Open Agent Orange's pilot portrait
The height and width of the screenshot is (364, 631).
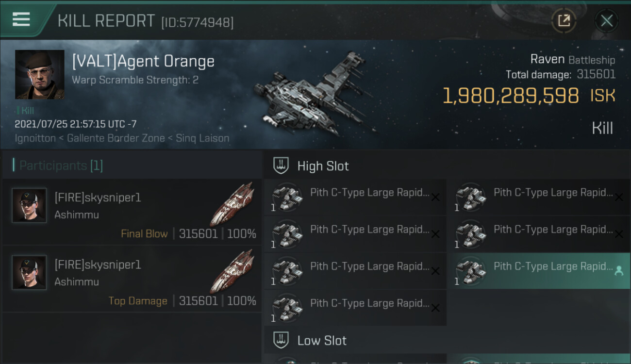pos(40,74)
